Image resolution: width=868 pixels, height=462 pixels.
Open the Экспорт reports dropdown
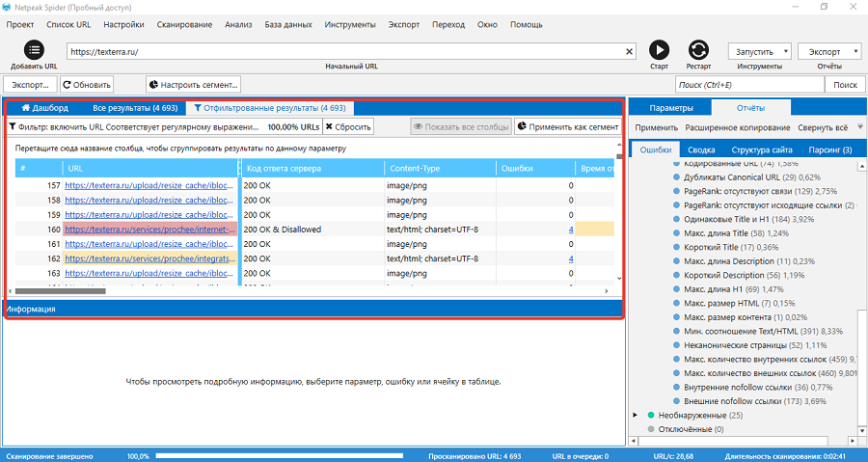point(829,51)
